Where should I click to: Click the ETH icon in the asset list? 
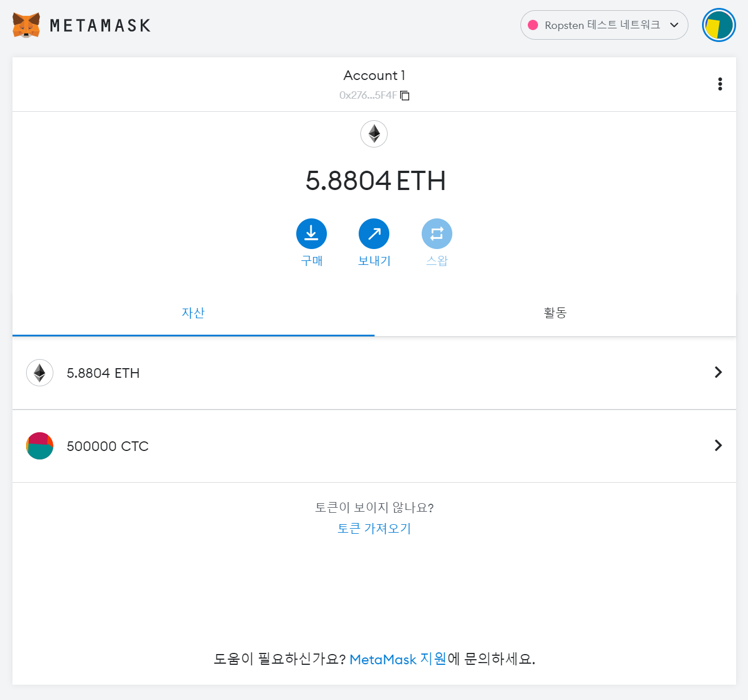click(x=40, y=373)
